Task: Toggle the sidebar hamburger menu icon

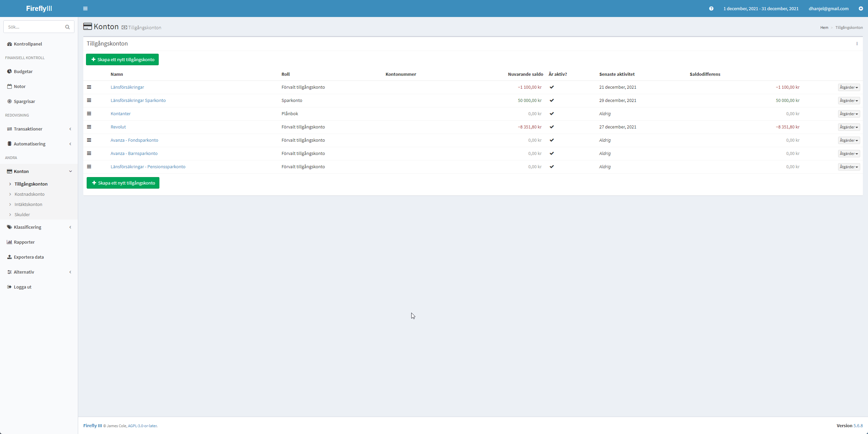Action: [85, 8]
